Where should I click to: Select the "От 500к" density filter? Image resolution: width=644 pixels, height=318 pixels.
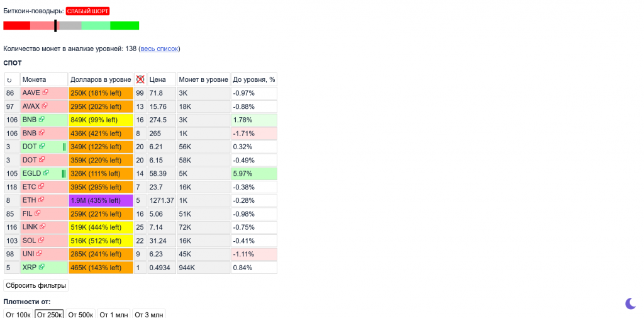click(x=80, y=314)
